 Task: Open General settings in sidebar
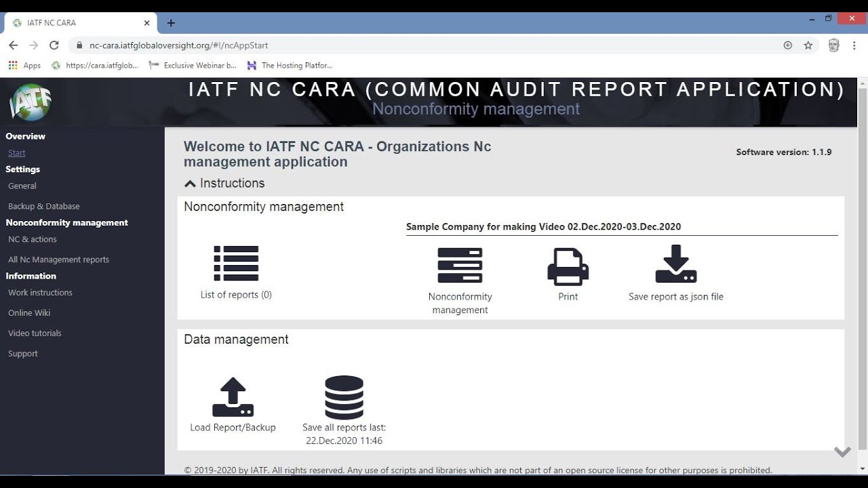point(22,186)
